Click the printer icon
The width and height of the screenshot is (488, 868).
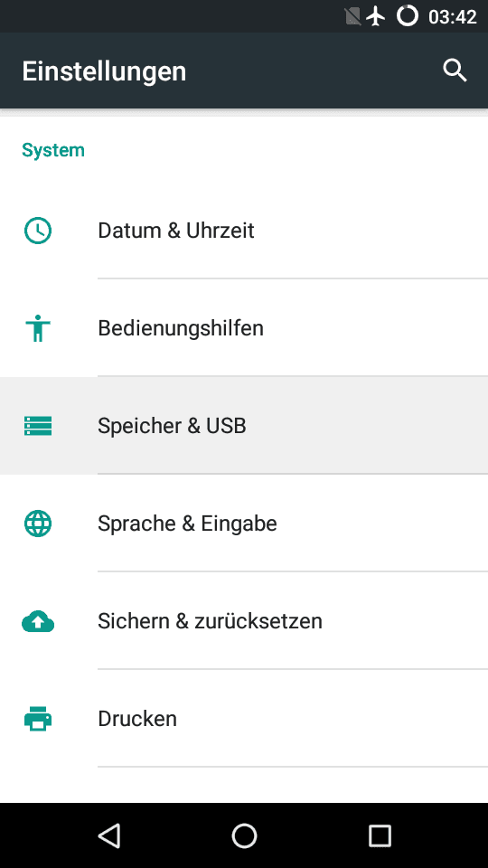38,719
